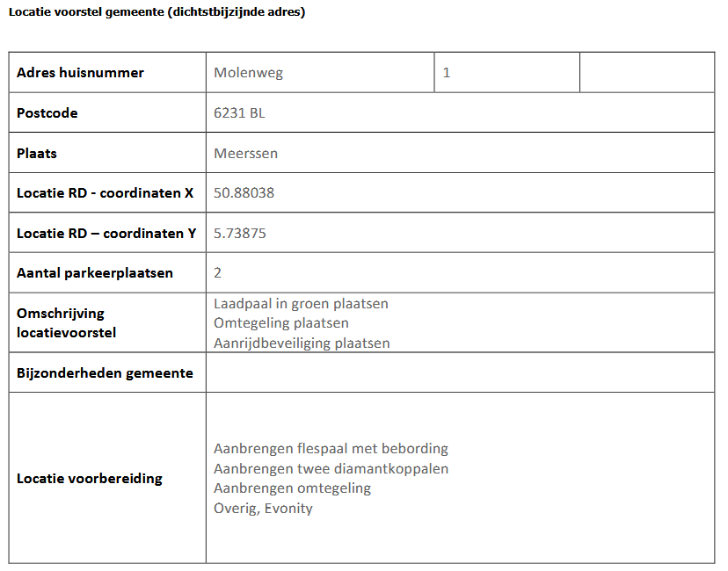Click the street name field containing Molenweg
The width and height of the screenshot is (728, 571).
[249, 73]
